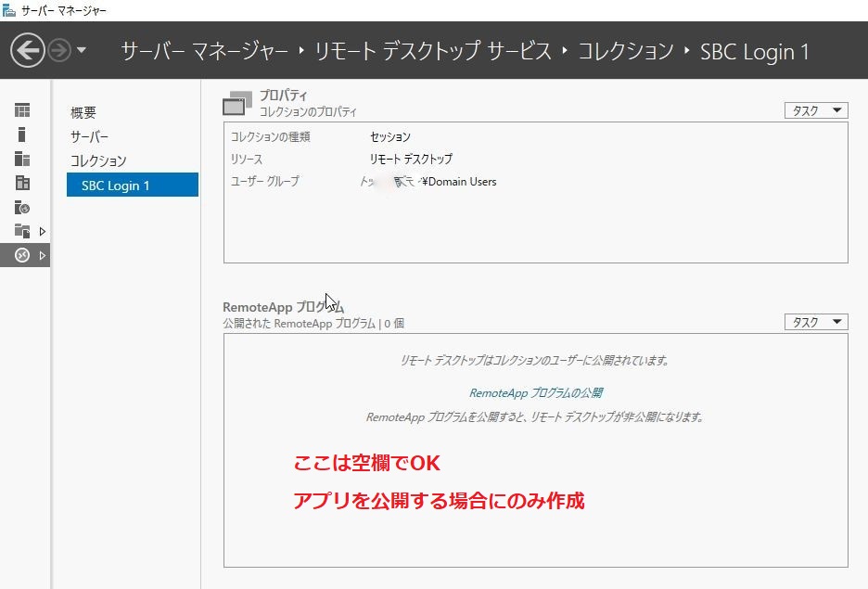Open the fifth sidebar role icon with gear
The width and height of the screenshot is (868, 589).
(x=22, y=207)
